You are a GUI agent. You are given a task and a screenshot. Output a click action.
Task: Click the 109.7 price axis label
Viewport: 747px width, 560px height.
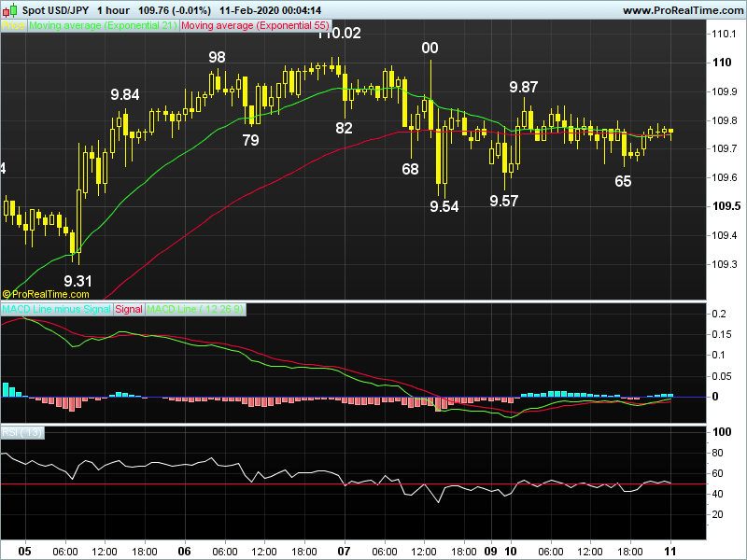pyautogui.click(x=725, y=149)
